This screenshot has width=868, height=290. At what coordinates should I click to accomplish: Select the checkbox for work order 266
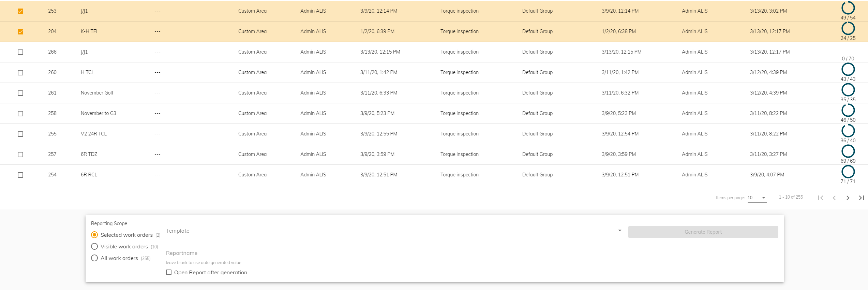click(x=20, y=52)
